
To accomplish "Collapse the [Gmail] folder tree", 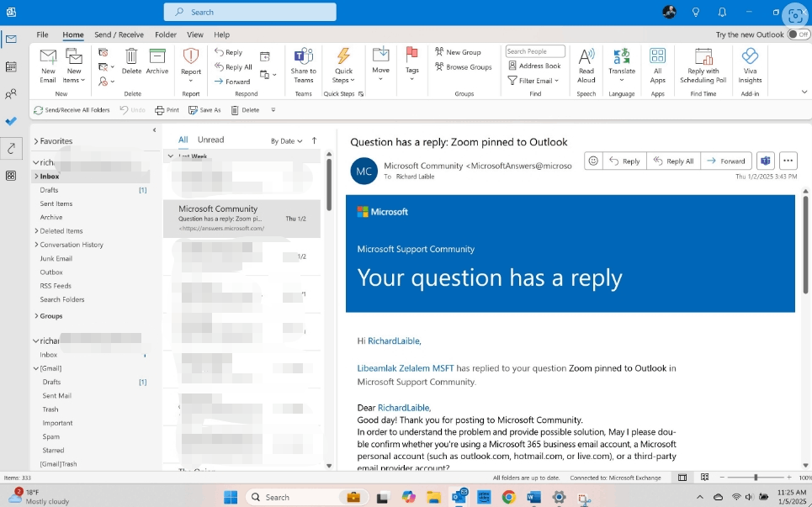I will click(35, 368).
